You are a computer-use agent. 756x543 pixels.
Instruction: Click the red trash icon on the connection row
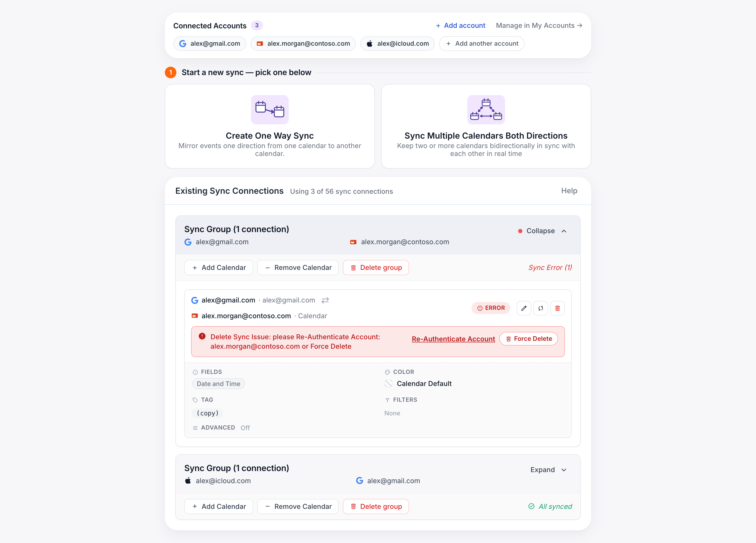[557, 308]
